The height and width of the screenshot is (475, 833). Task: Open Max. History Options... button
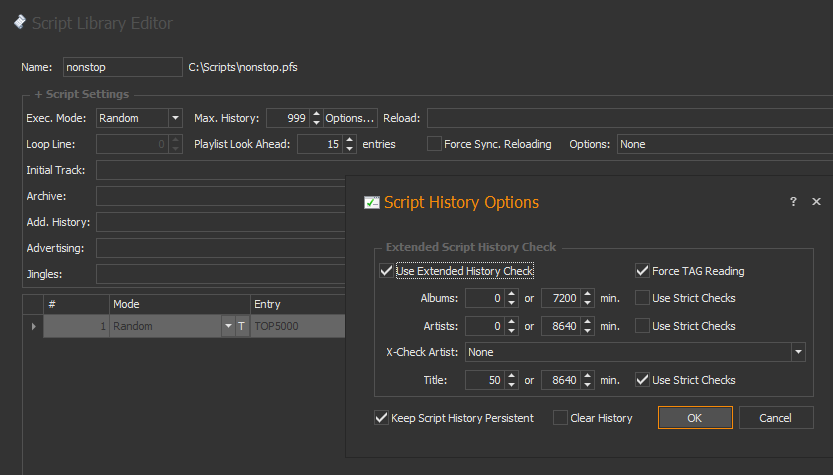[x=350, y=118]
